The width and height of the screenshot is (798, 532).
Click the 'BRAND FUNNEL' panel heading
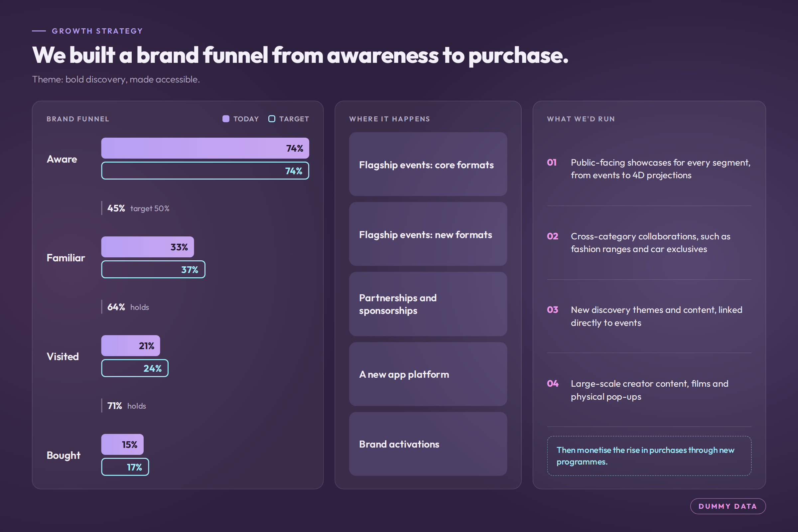point(78,119)
